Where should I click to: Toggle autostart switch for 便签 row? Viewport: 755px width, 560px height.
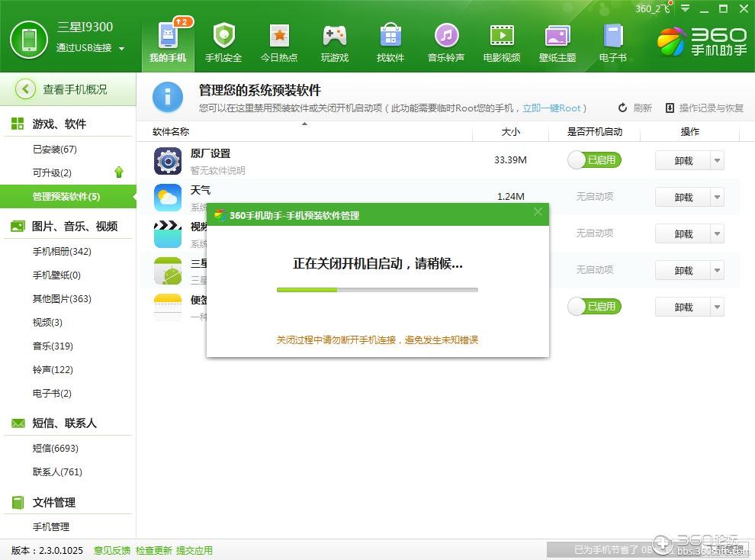(x=595, y=306)
